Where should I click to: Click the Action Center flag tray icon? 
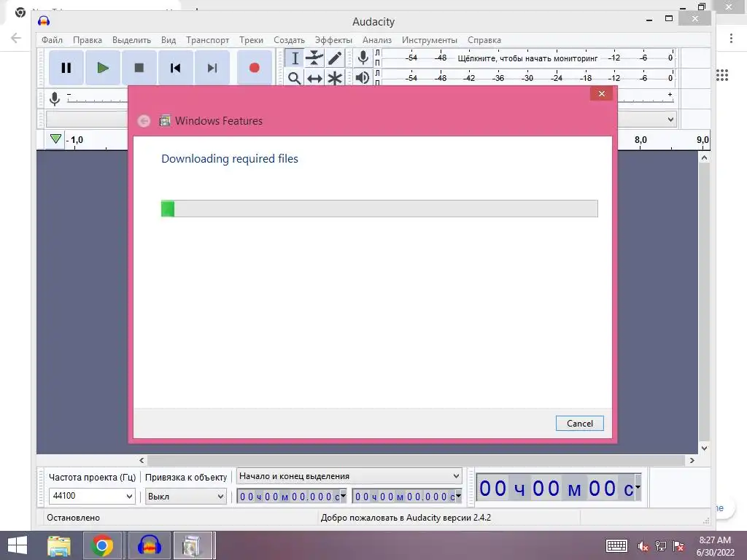[678, 546]
